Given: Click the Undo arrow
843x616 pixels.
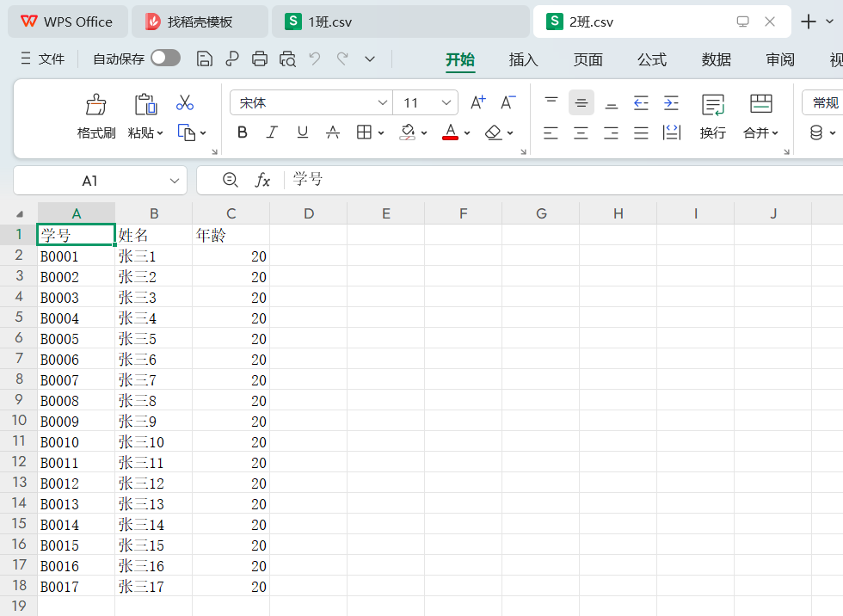Looking at the screenshot, I should click(315, 59).
